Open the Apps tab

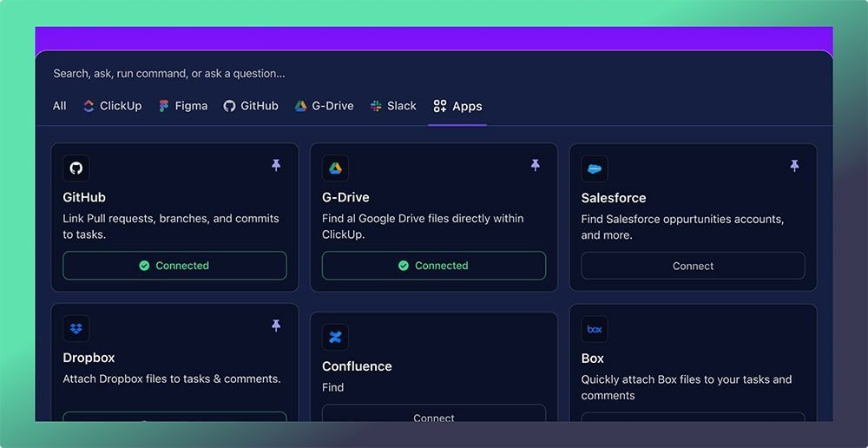[x=457, y=106]
